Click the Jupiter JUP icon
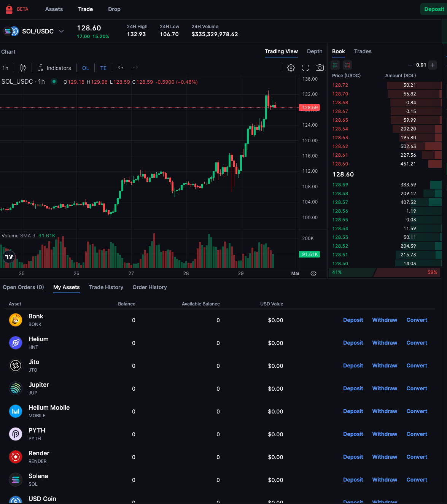 pyautogui.click(x=16, y=388)
